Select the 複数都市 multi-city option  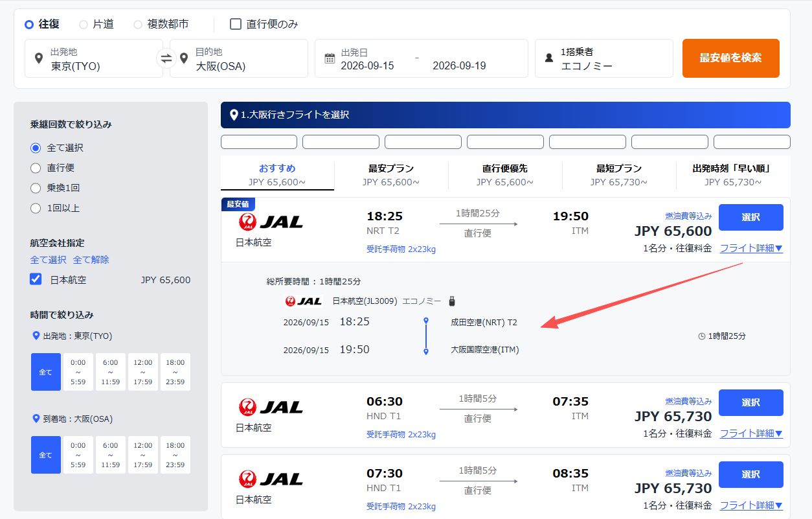pos(138,24)
